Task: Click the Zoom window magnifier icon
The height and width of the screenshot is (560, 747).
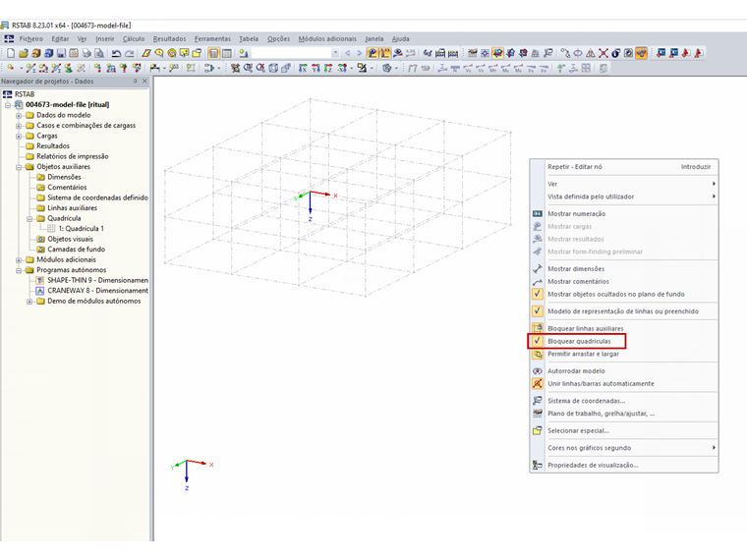Action: [248, 68]
